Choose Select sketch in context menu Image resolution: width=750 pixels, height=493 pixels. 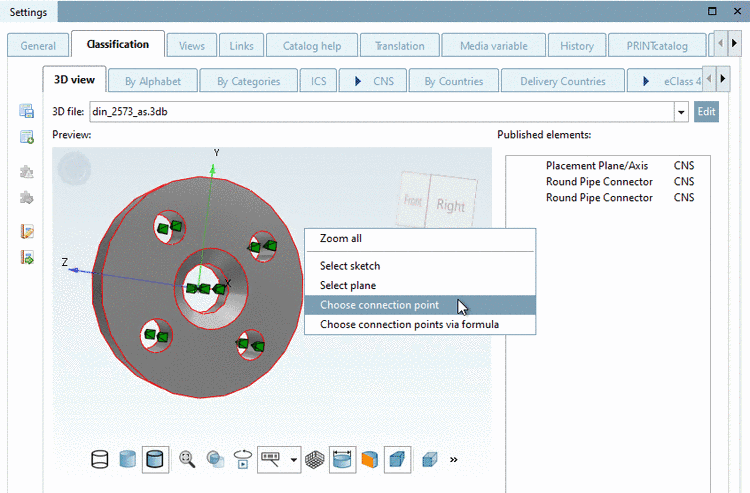(x=420, y=266)
